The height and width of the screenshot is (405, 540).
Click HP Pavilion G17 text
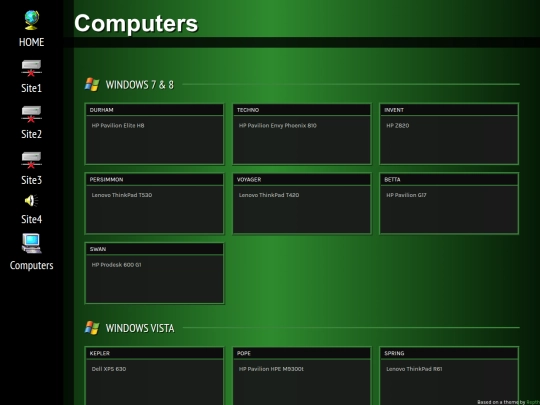406,195
